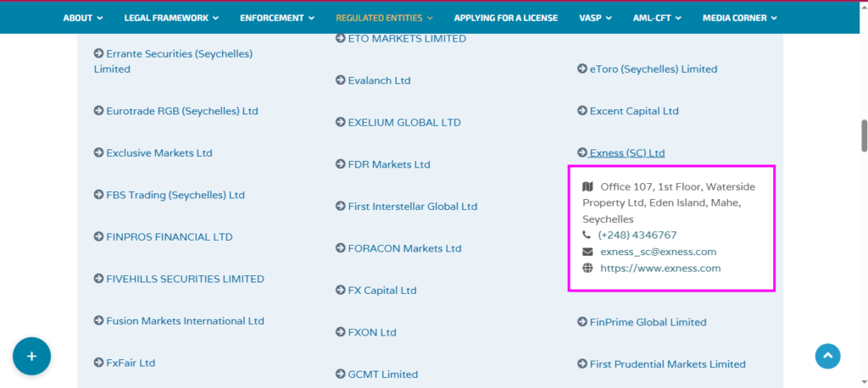Expand the FX Capital Ltd entry

pos(381,291)
